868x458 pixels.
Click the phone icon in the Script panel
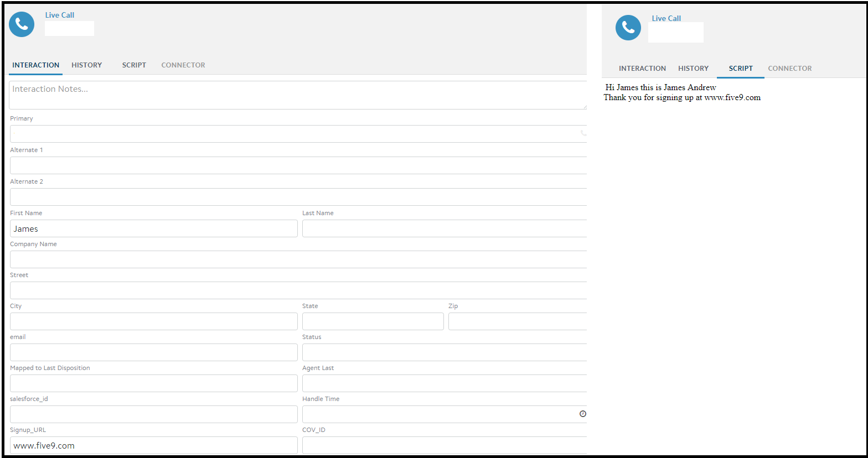[x=628, y=28]
